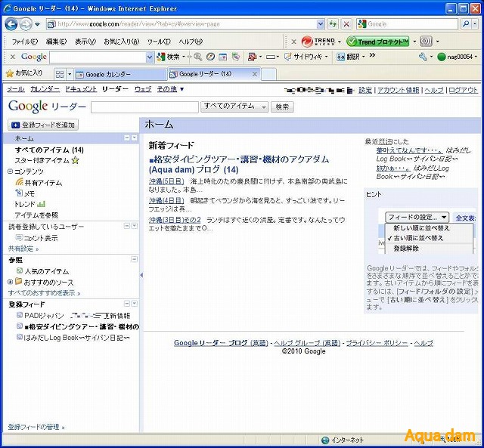This screenshot has width=484, height=448.
Task: Click the メール link
Action: [15, 89]
